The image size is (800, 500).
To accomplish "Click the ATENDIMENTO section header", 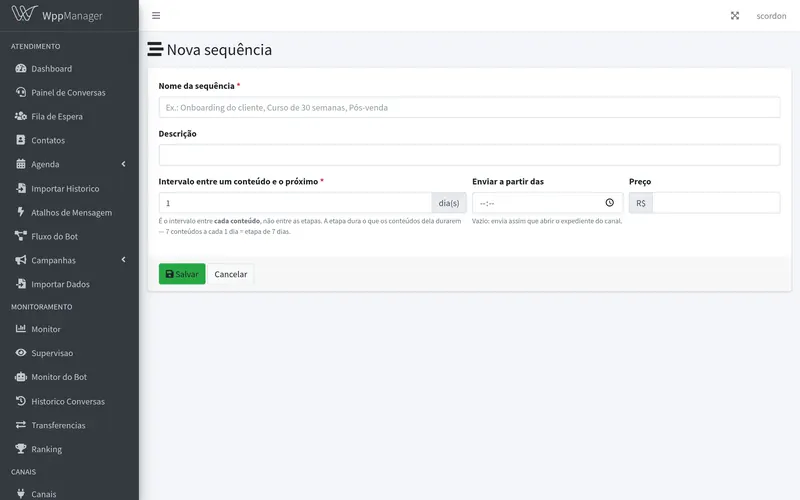I will pyautogui.click(x=35, y=46).
